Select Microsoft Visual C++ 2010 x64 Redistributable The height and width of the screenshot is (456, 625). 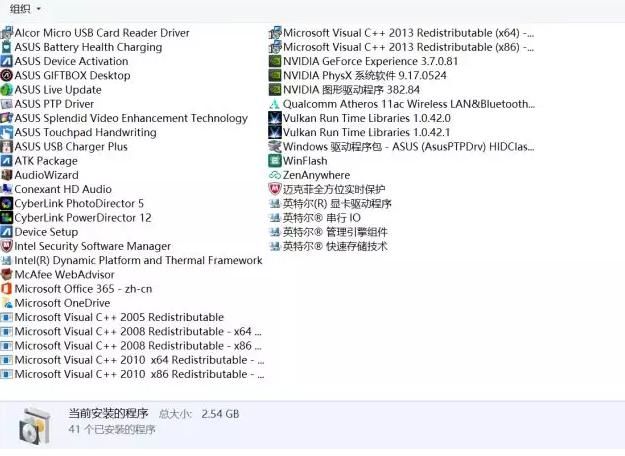click(133, 360)
